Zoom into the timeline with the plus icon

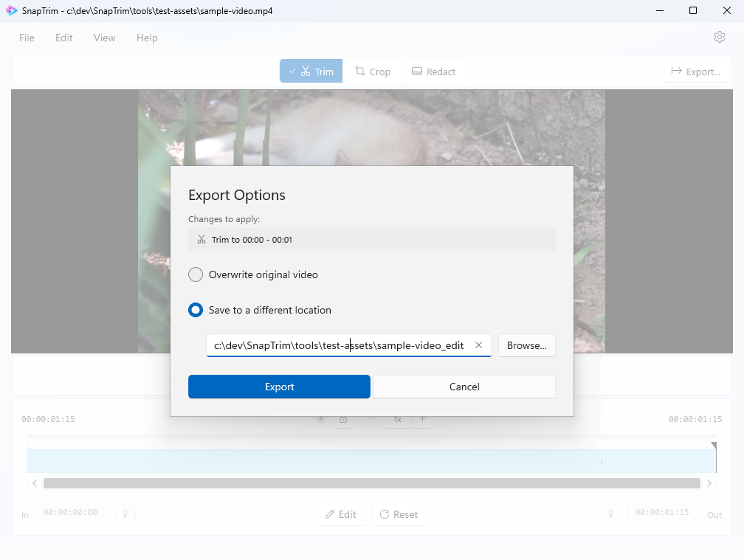coord(422,418)
